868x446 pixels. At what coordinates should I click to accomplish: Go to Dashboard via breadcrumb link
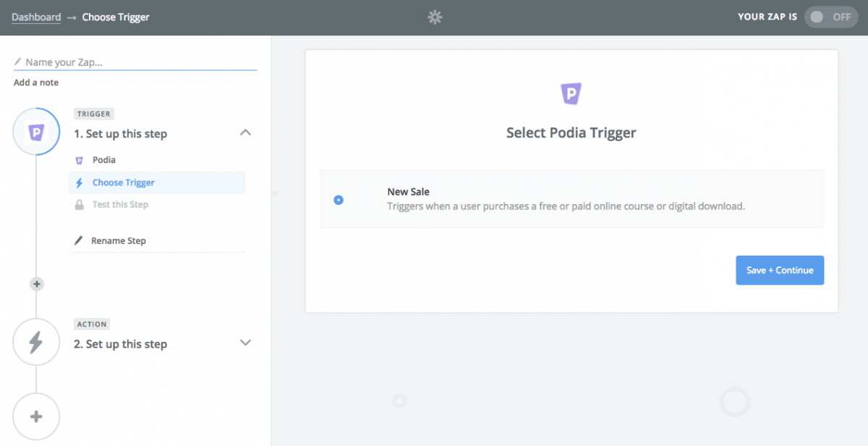click(36, 17)
